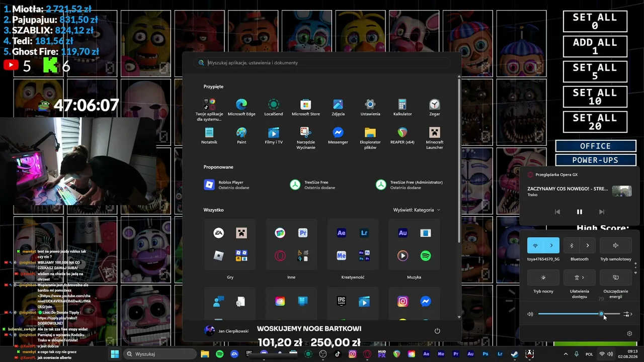The height and width of the screenshot is (362, 644).
Task: Open TreeSize Free (Administrator) suggestion
Action: pos(410,185)
